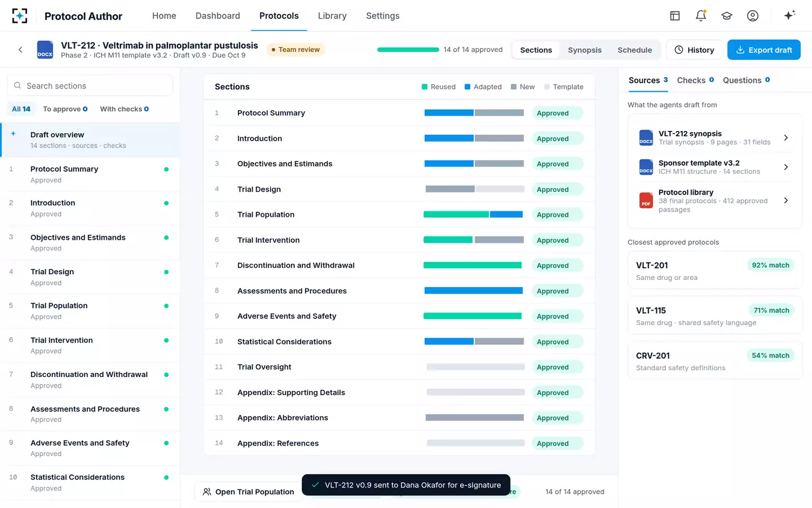Open the notifications bell
This screenshot has height=508, width=812.
(701, 16)
